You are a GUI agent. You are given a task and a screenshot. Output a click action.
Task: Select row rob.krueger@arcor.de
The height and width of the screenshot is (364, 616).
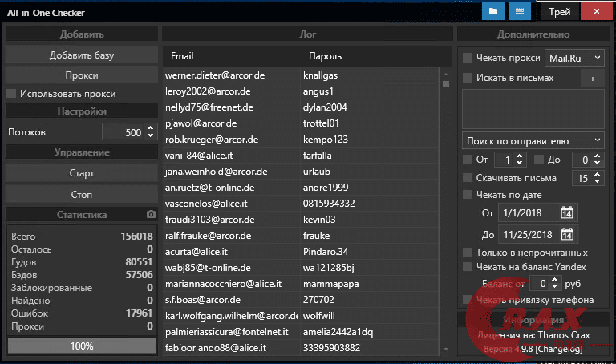[x=301, y=140]
